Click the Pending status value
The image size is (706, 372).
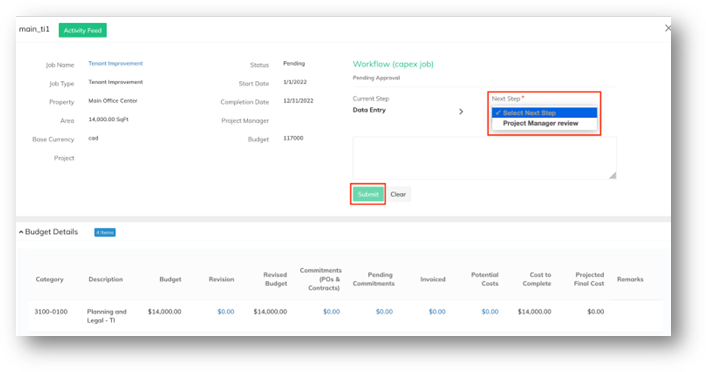(x=294, y=64)
